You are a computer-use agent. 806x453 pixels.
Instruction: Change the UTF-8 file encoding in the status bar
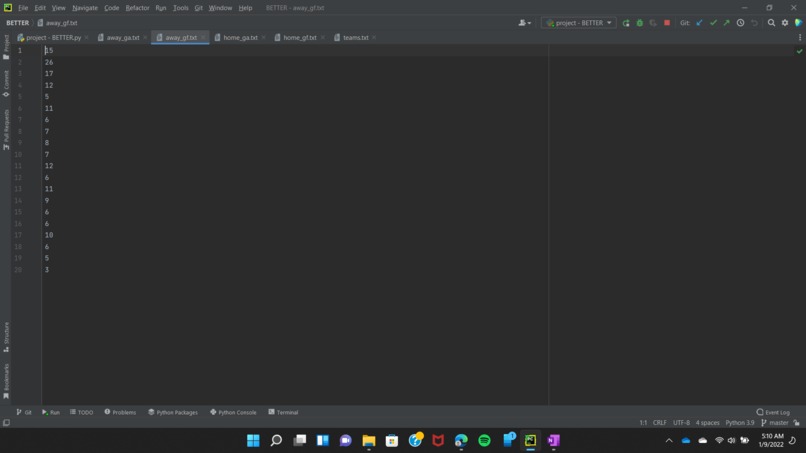pos(682,423)
